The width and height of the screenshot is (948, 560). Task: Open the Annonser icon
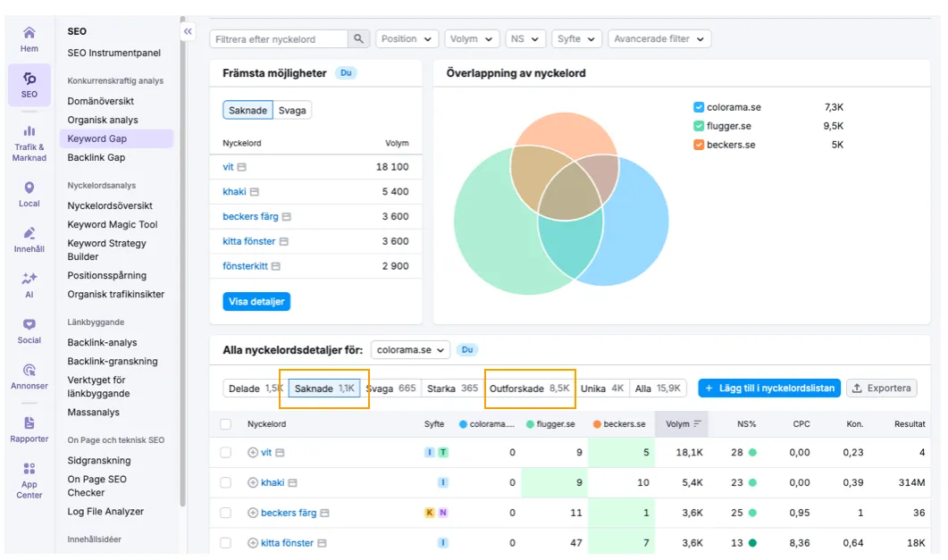[29, 370]
